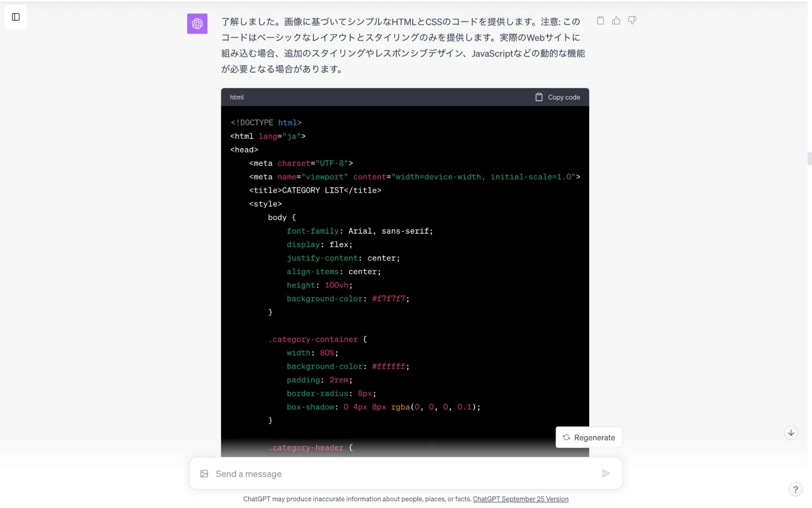
Task: Click the Copy code button
Action: pyautogui.click(x=558, y=97)
